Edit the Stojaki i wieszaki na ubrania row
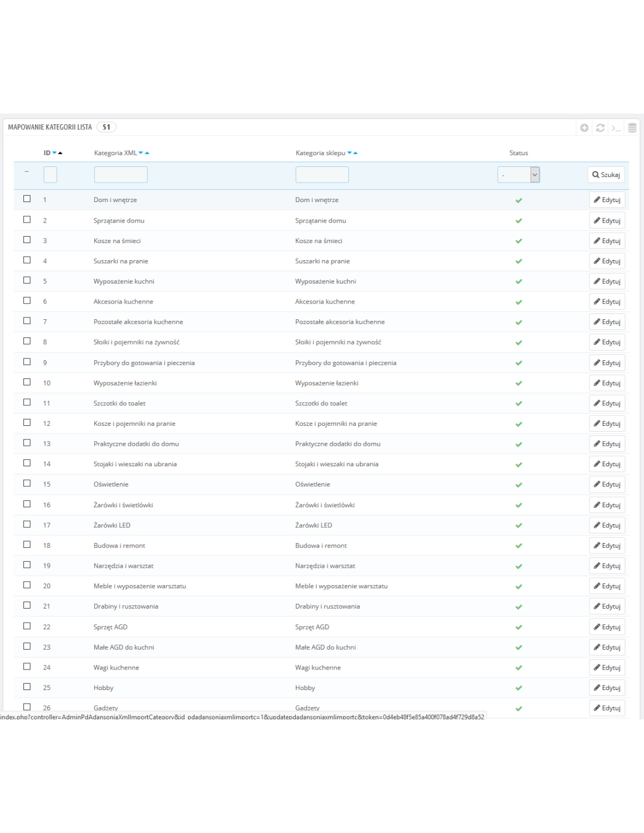 [x=607, y=464]
